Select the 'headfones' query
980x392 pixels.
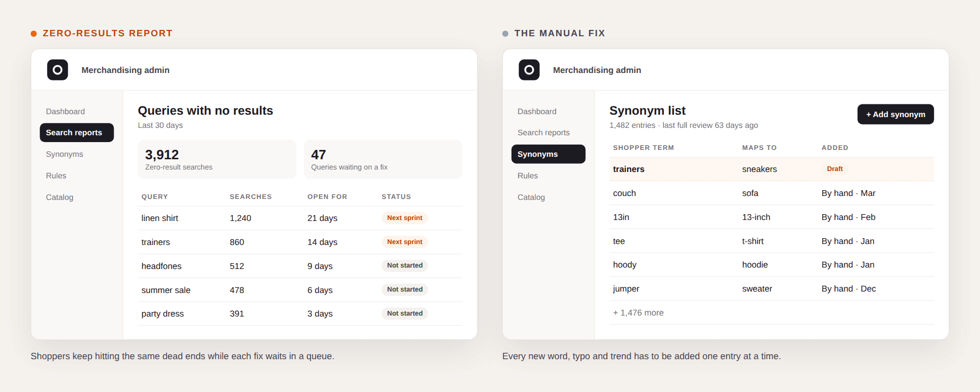pyautogui.click(x=161, y=266)
